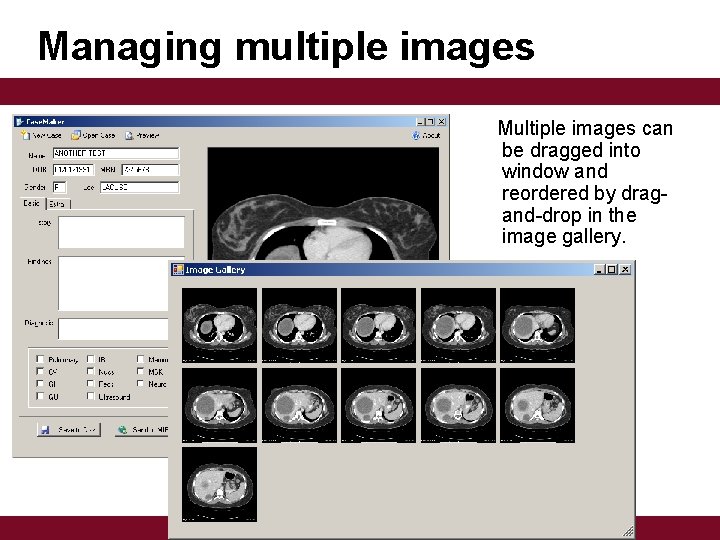Select fifth thumbnail in second gallery row

point(537,405)
